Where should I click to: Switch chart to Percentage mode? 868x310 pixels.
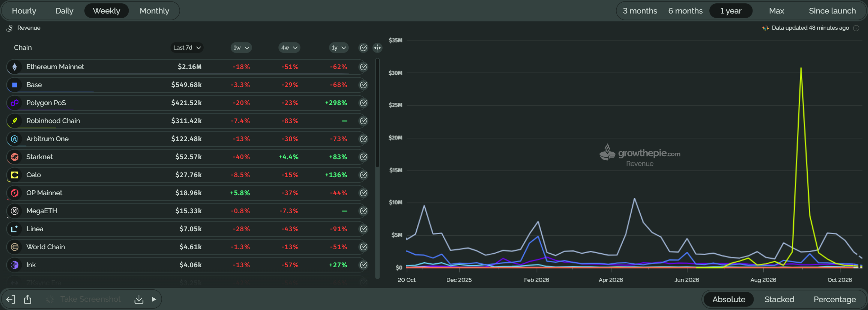pyautogui.click(x=835, y=299)
